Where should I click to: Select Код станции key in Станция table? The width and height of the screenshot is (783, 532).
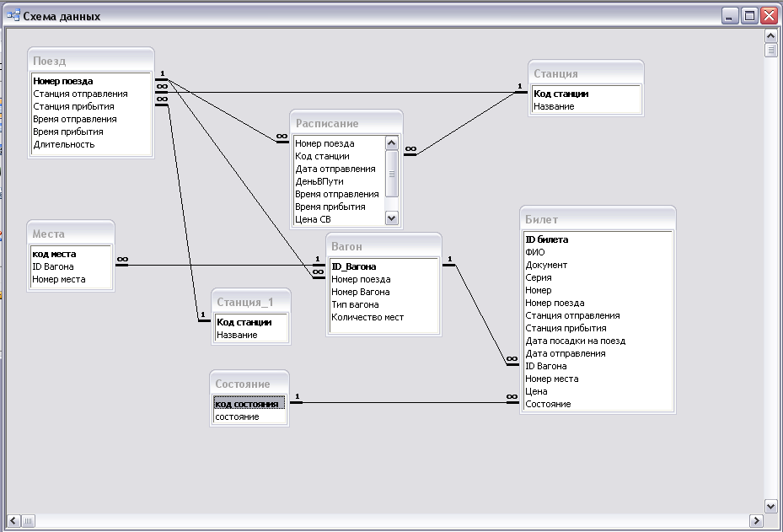click(586, 94)
